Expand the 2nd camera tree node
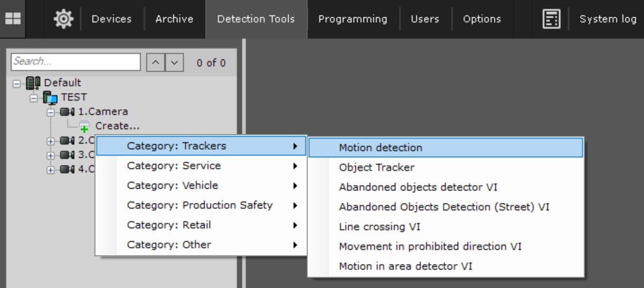This screenshot has height=288, width=644. click(50, 141)
